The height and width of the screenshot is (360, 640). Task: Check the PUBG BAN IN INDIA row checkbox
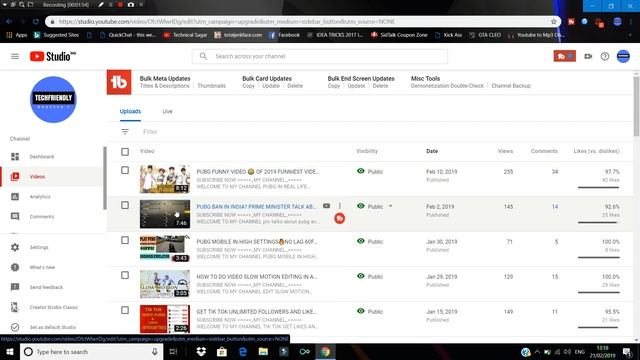[125, 205]
